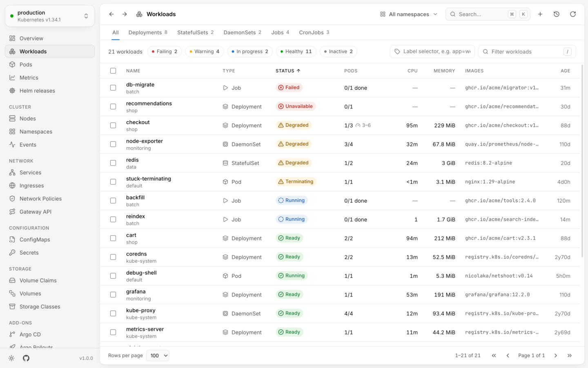This screenshot has height=368, width=588.
Task: Open Argo CD add-on
Action: (x=50, y=334)
